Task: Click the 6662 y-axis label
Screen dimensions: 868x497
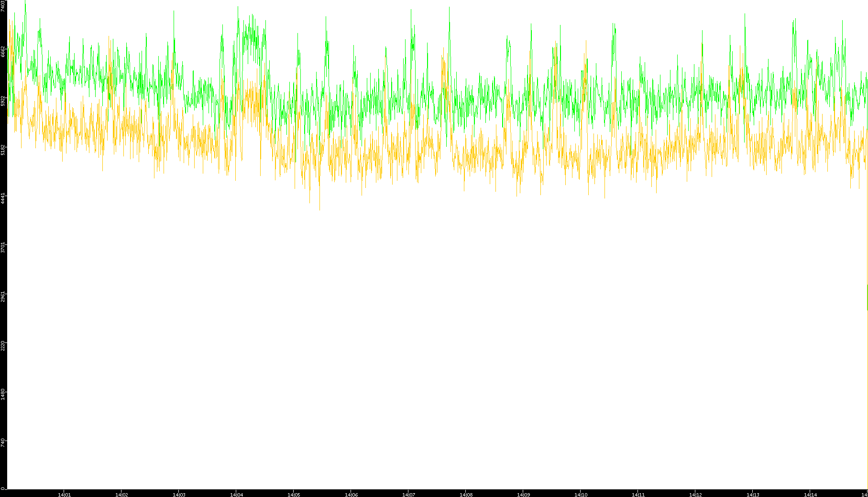Action: [x=3, y=52]
